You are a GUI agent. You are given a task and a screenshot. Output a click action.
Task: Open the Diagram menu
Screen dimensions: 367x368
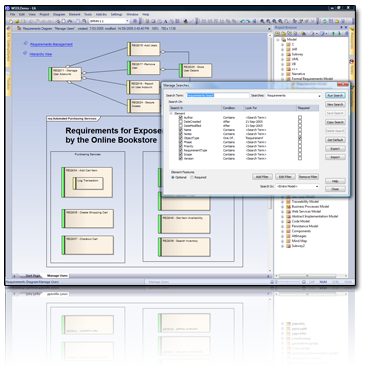[x=59, y=14]
